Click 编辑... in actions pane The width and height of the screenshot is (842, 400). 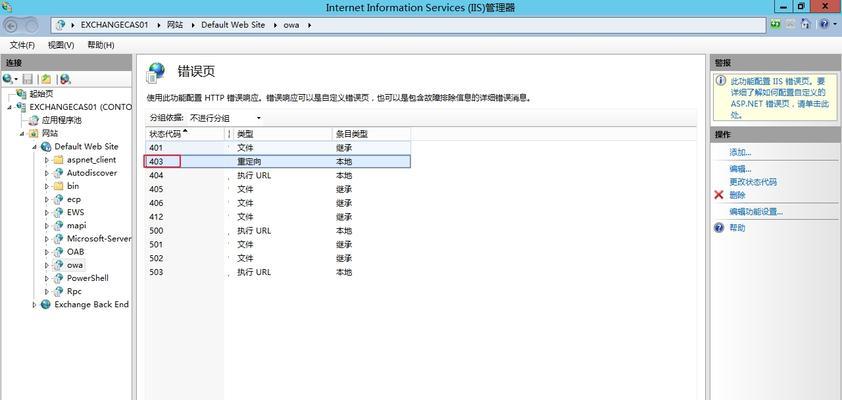(740, 169)
